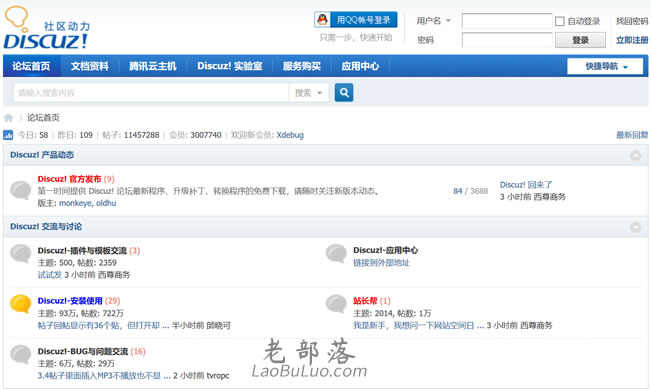Viewport: 651px width, 389px height.
Task: Collapse Discuz! 产品动态 section
Action: click(x=635, y=155)
